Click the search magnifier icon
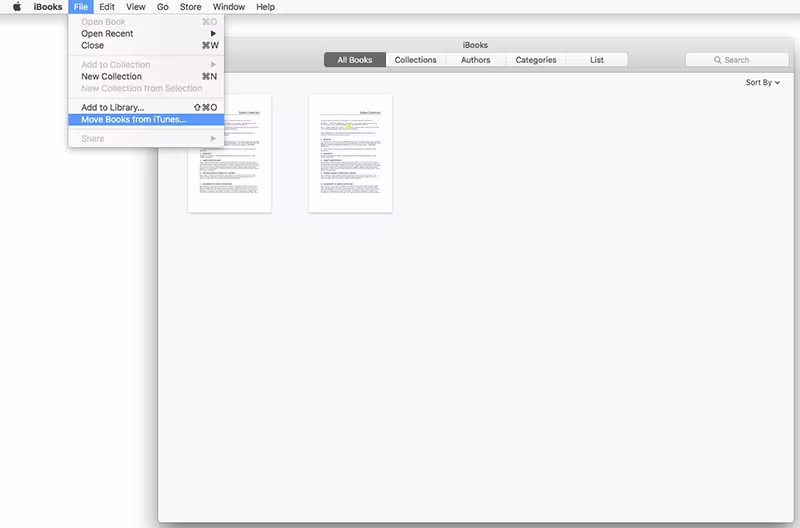Image resolution: width=800 pixels, height=528 pixels. click(x=717, y=60)
